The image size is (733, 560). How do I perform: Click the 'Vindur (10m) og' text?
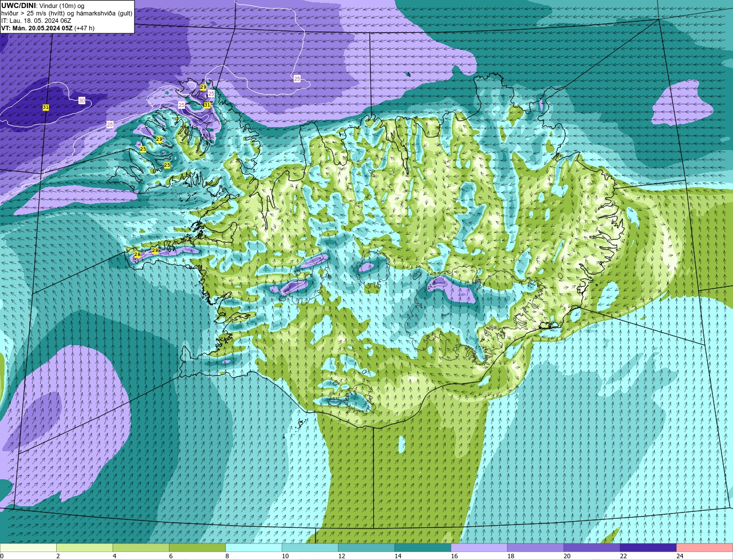(x=61, y=5)
